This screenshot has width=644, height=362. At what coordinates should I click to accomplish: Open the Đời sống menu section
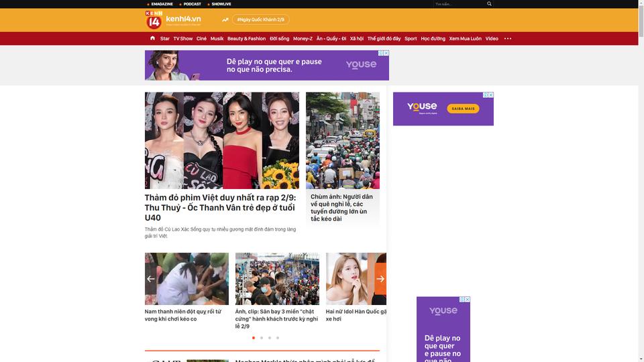[x=279, y=39]
